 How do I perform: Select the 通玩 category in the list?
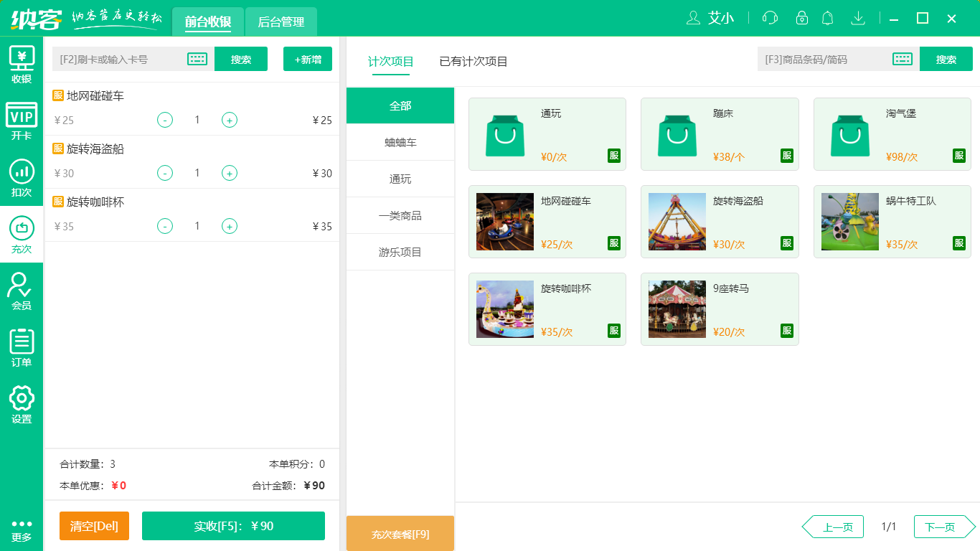pos(400,179)
